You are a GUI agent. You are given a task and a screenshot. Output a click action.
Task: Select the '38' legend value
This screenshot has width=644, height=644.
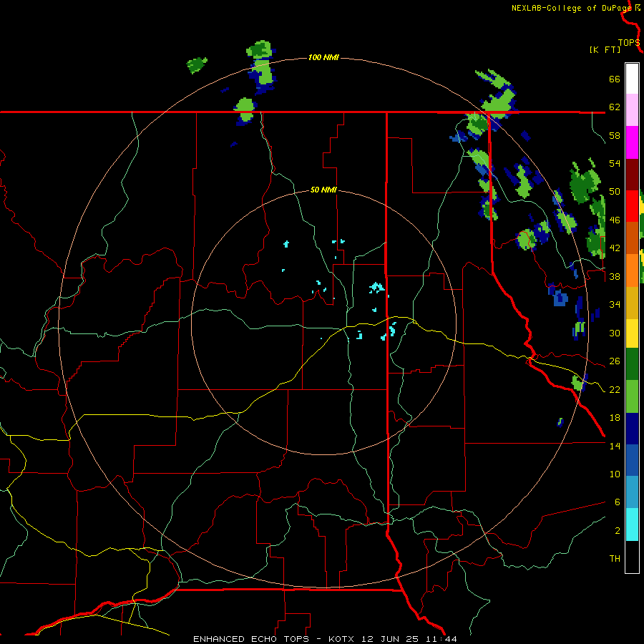point(615,276)
